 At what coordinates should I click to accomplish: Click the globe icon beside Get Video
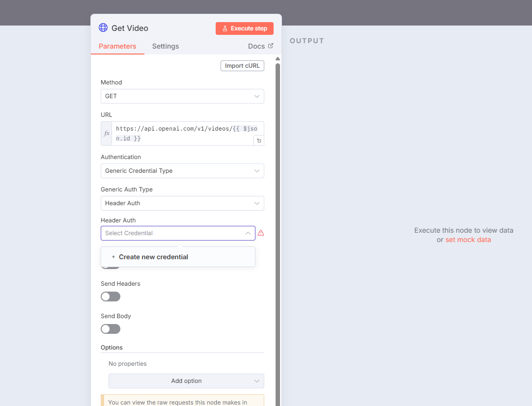pyautogui.click(x=103, y=28)
